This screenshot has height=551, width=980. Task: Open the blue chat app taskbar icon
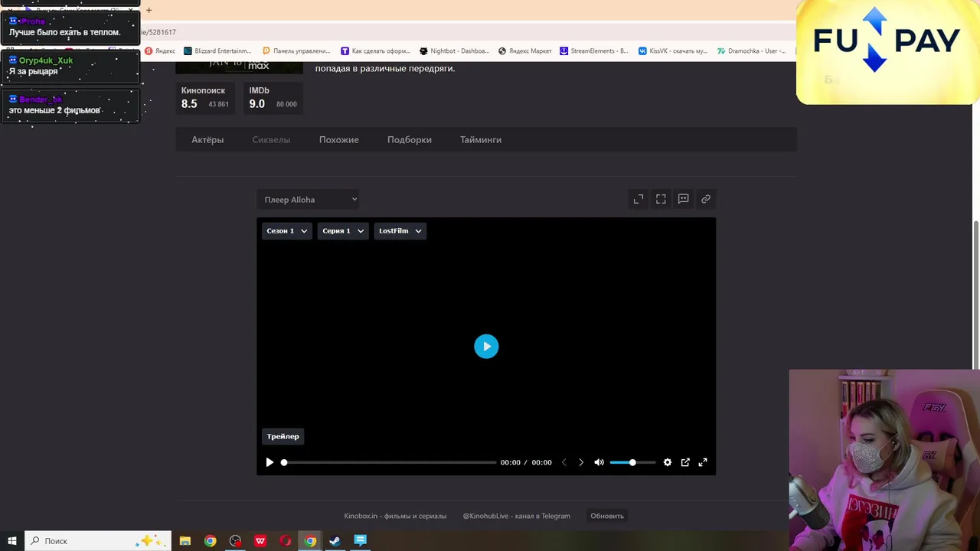point(360,541)
